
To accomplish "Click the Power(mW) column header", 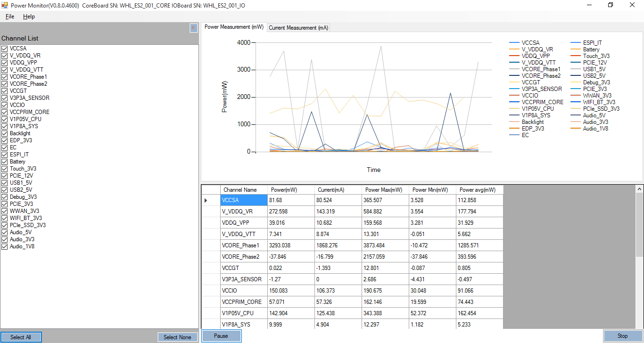I will 291,190.
